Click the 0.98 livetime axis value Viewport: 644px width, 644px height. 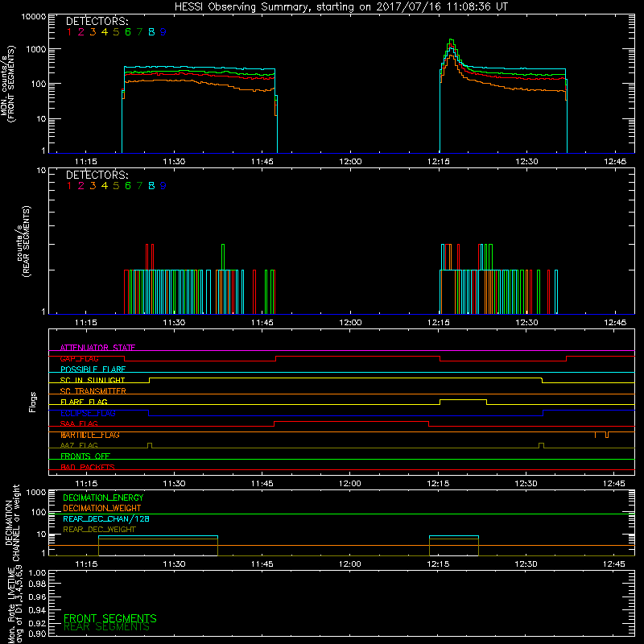[37, 584]
